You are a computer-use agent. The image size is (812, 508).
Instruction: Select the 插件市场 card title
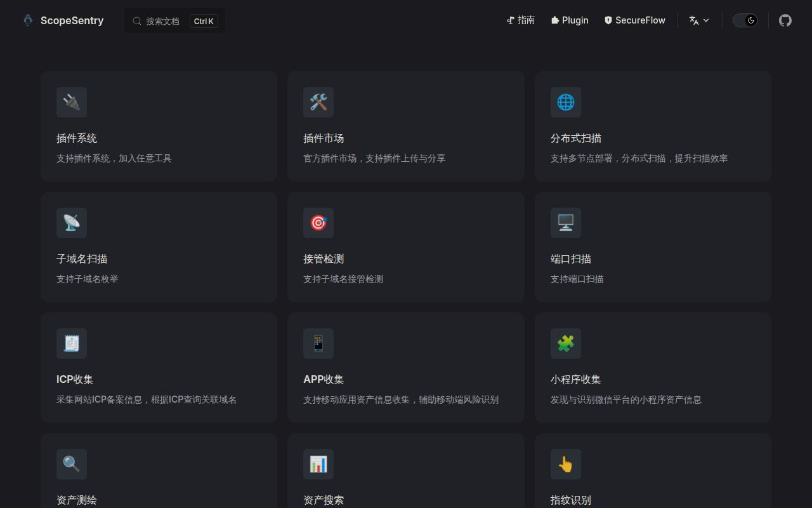pyautogui.click(x=324, y=138)
